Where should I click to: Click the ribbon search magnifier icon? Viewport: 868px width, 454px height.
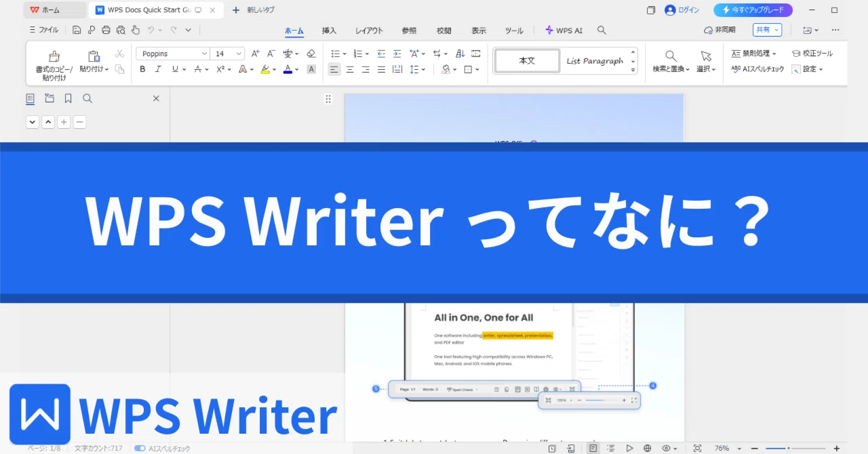point(601,30)
